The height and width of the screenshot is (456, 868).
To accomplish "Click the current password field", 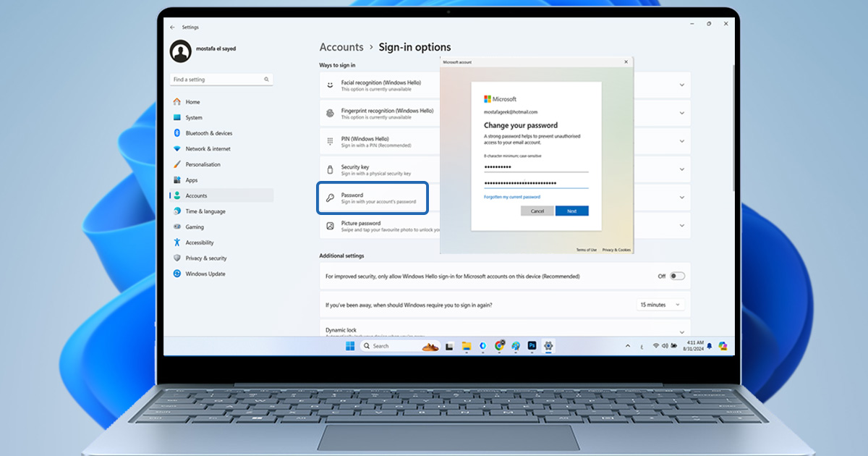I will (536, 166).
